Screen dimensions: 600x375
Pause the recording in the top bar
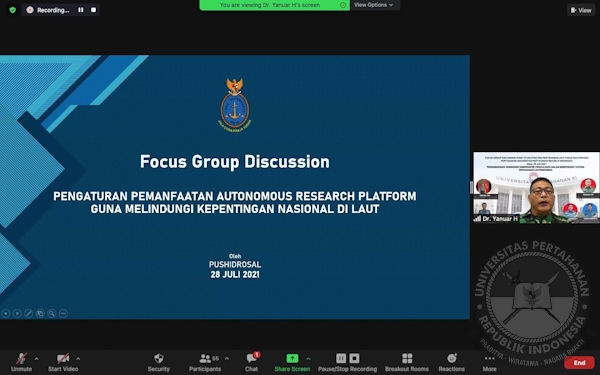81,10
